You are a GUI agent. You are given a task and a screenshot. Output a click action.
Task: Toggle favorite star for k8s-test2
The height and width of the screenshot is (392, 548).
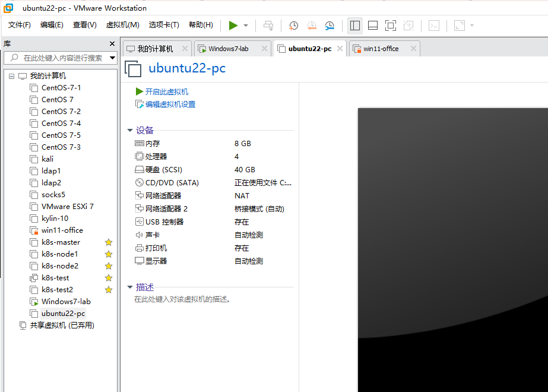(x=109, y=289)
